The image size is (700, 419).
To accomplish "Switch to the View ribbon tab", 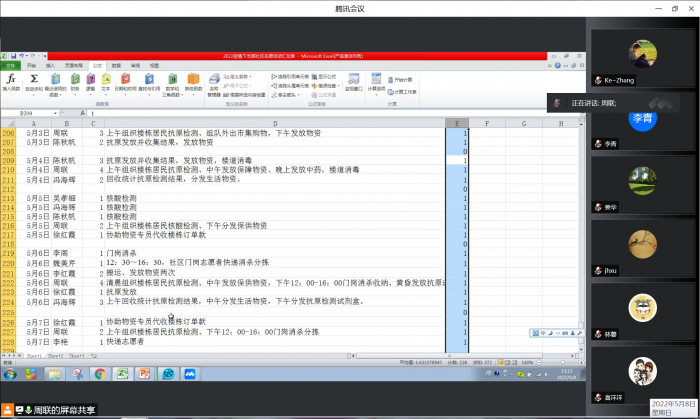I will coord(154,66).
